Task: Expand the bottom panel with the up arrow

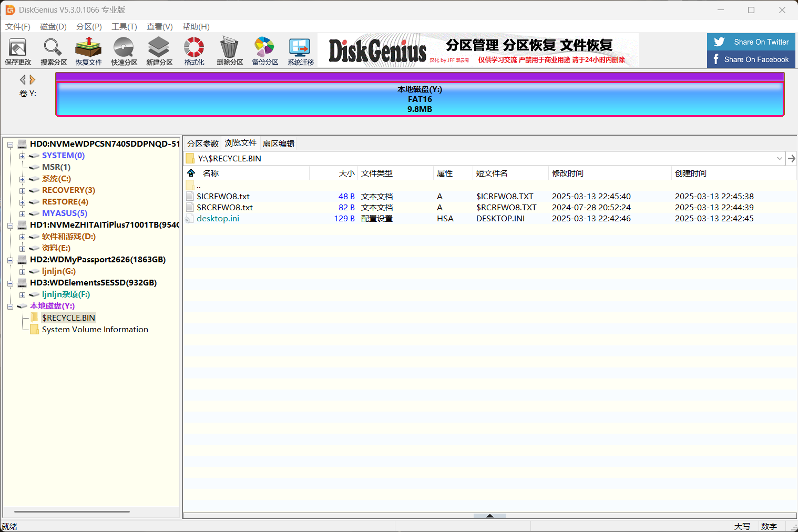Action: click(x=490, y=516)
